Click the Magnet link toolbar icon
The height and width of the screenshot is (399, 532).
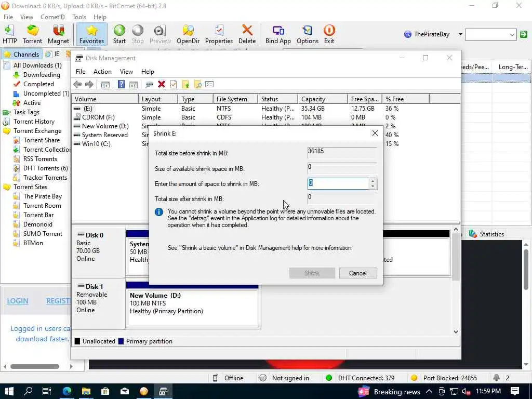click(58, 34)
